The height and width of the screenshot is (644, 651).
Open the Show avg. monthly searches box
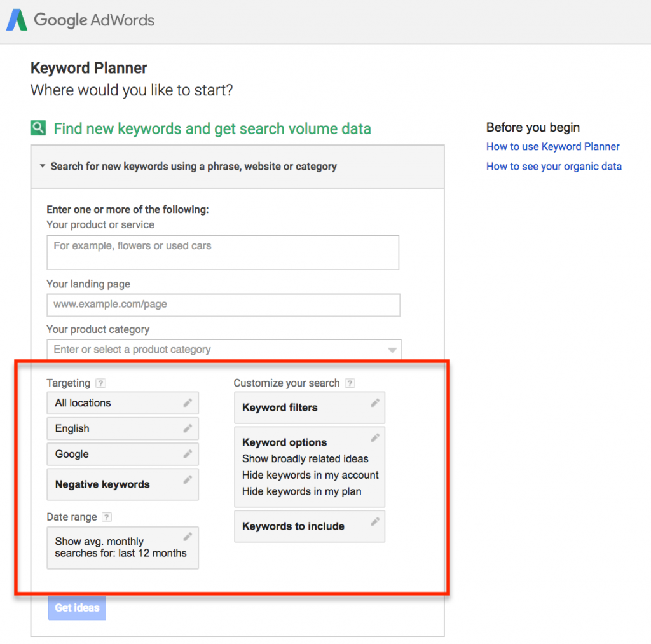[123, 547]
